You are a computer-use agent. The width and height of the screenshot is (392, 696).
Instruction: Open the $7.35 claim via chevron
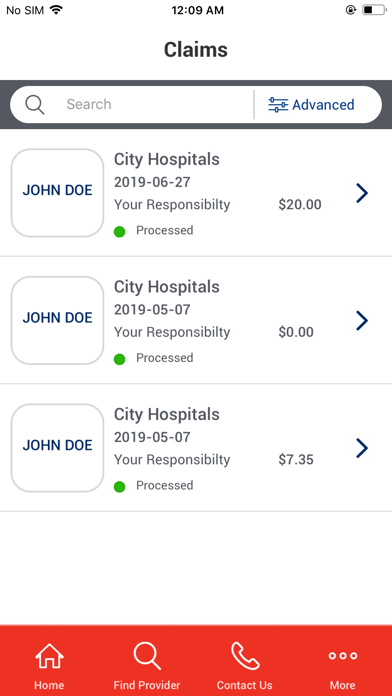point(362,448)
